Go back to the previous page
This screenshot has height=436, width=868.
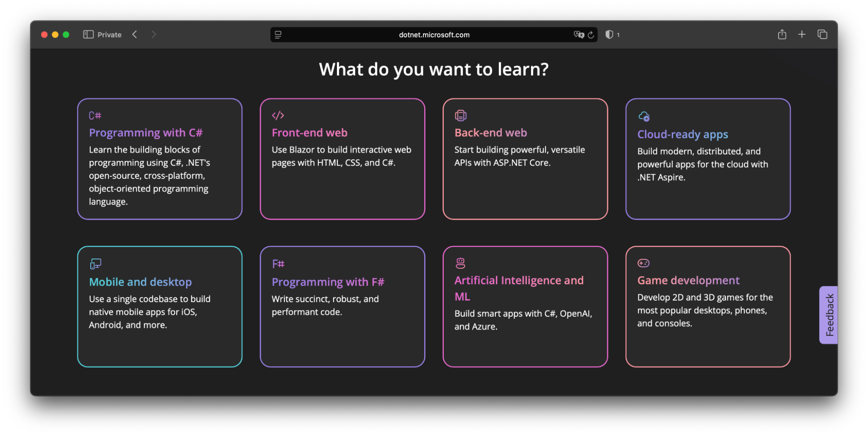[x=135, y=35]
